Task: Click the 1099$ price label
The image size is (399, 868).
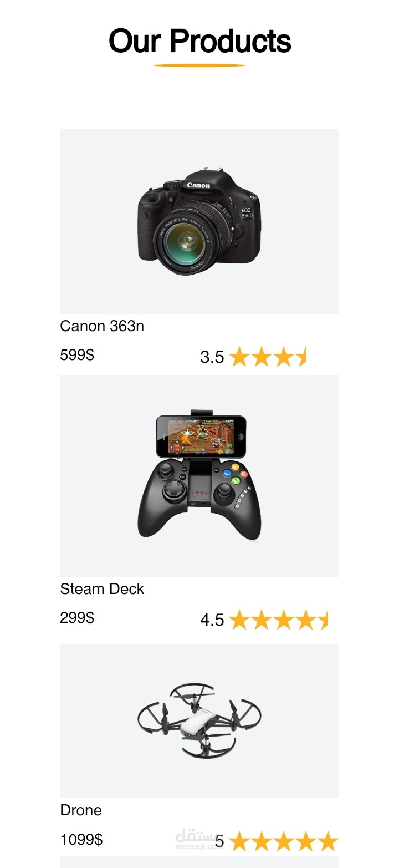Action: 81,840
